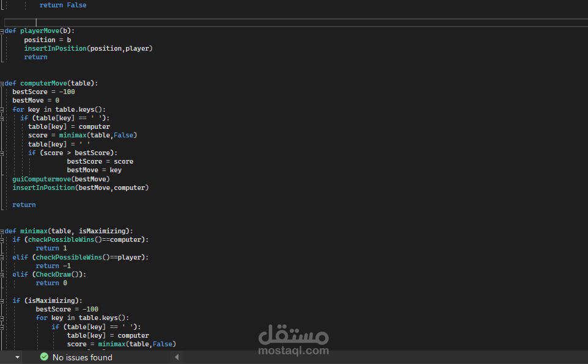This screenshot has height=364, width=588.
Task: Open the No issues found status text
Action: pyautogui.click(x=82, y=357)
